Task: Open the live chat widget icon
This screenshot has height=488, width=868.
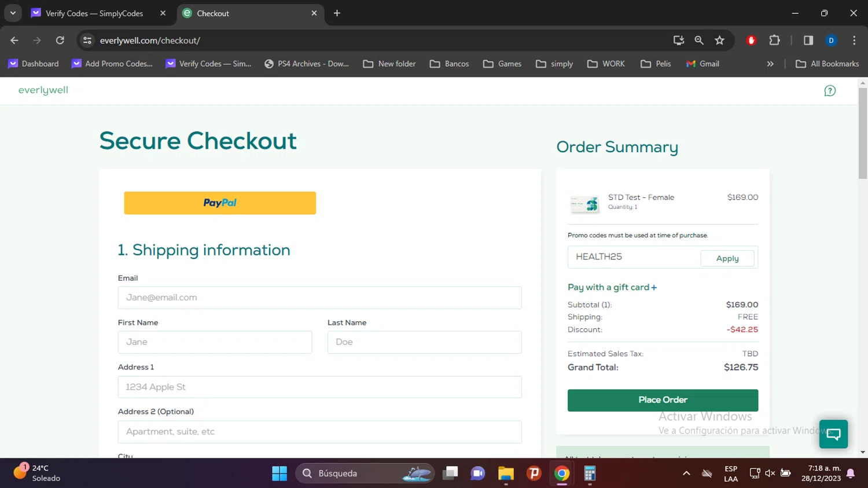Action: tap(833, 434)
